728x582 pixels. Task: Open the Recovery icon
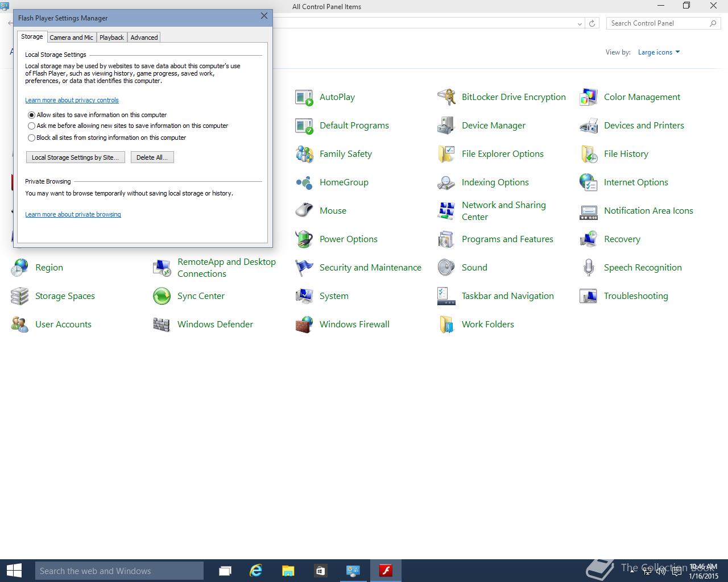tap(589, 239)
